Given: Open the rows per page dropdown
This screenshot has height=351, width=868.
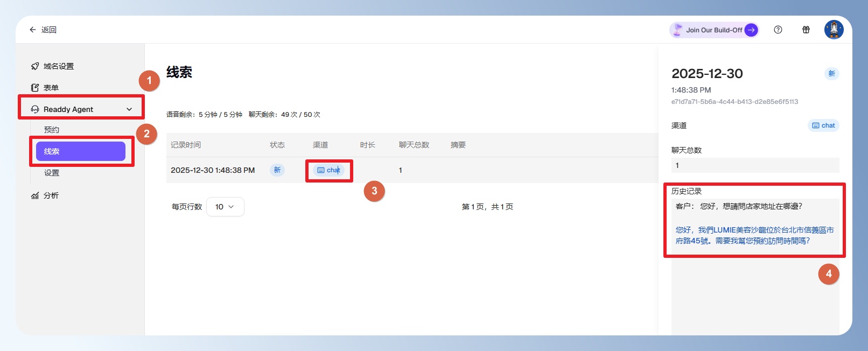Looking at the screenshot, I should point(225,207).
